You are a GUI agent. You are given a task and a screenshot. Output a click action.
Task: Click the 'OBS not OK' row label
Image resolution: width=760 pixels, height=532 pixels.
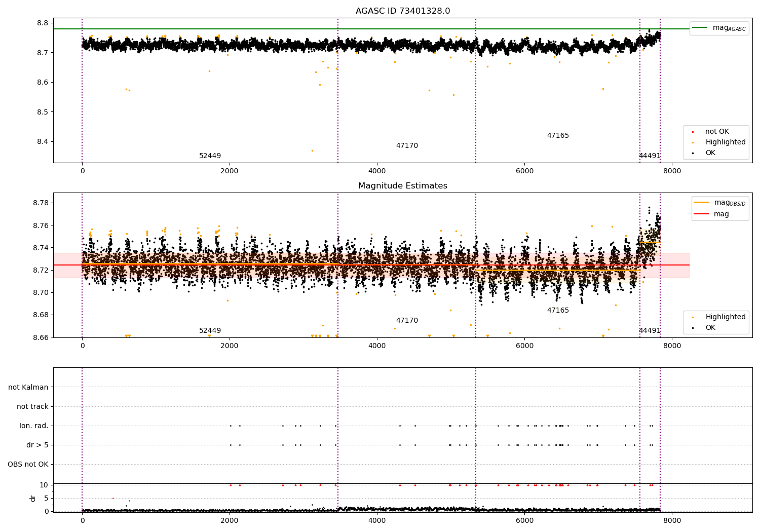tap(28, 465)
